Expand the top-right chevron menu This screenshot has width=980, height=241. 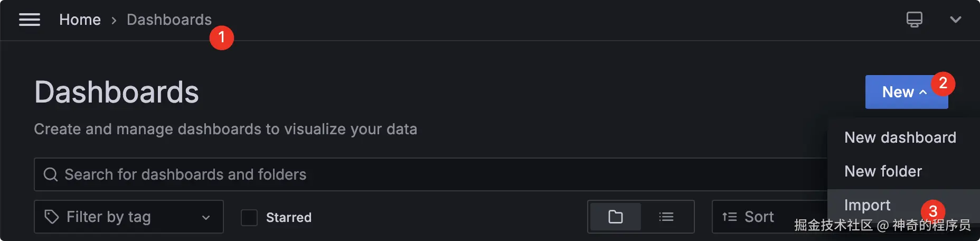click(x=955, y=20)
